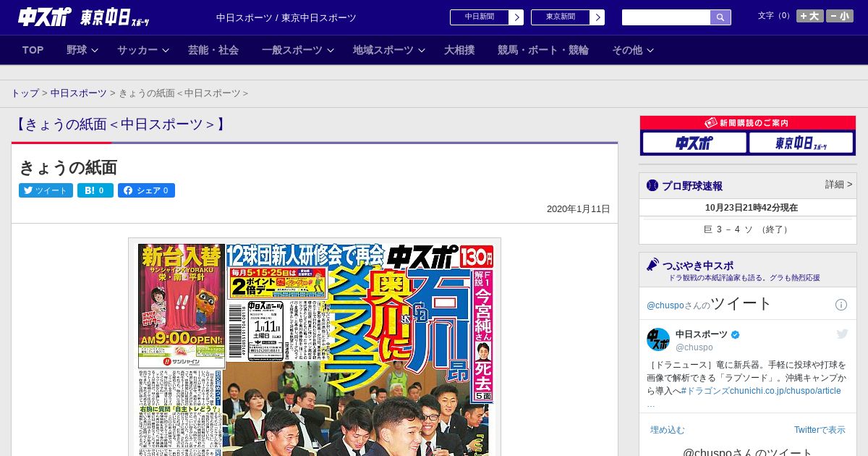Click the search magnifier button
Screen dimensions: 868x456
tap(720, 17)
